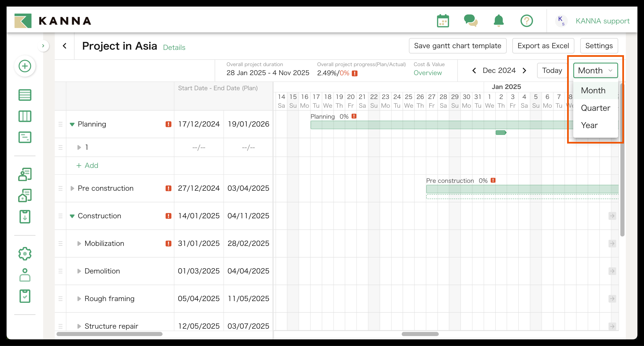This screenshot has height=346, width=644.
Task: Click Export as Excel button
Action: [543, 46]
